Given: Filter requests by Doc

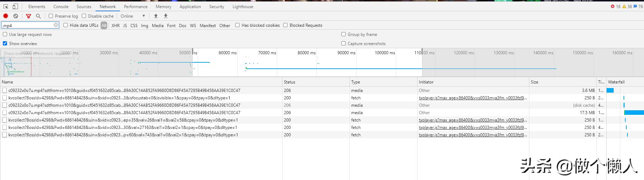Looking at the screenshot, I should click(x=183, y=25).
